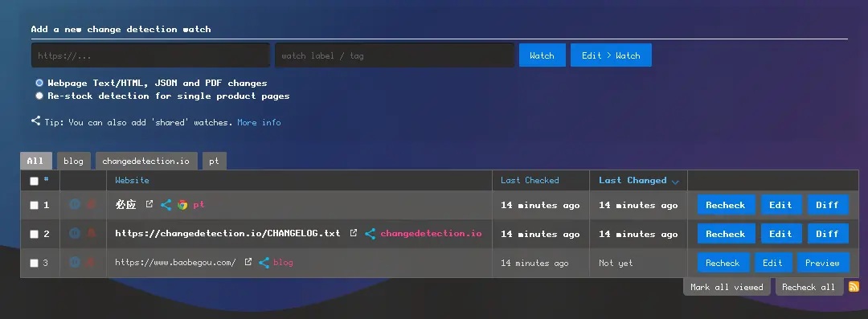Click the Chrome browser icon in row 1
868x319 pixels.
(182, 205)
